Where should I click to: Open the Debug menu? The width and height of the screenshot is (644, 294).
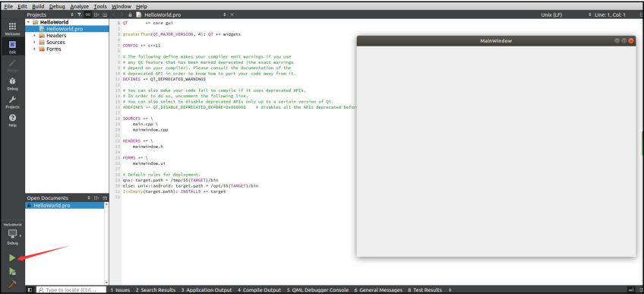(57, 7)
